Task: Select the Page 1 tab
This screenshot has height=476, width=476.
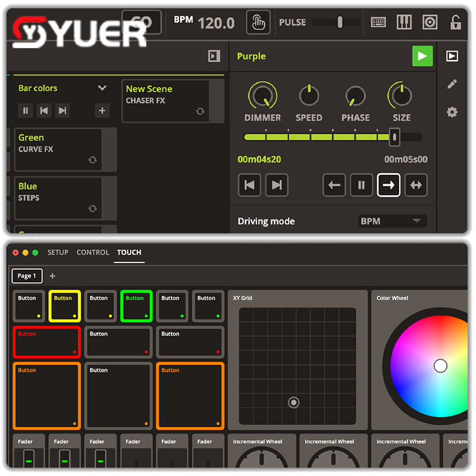Action: coord(27,276)
